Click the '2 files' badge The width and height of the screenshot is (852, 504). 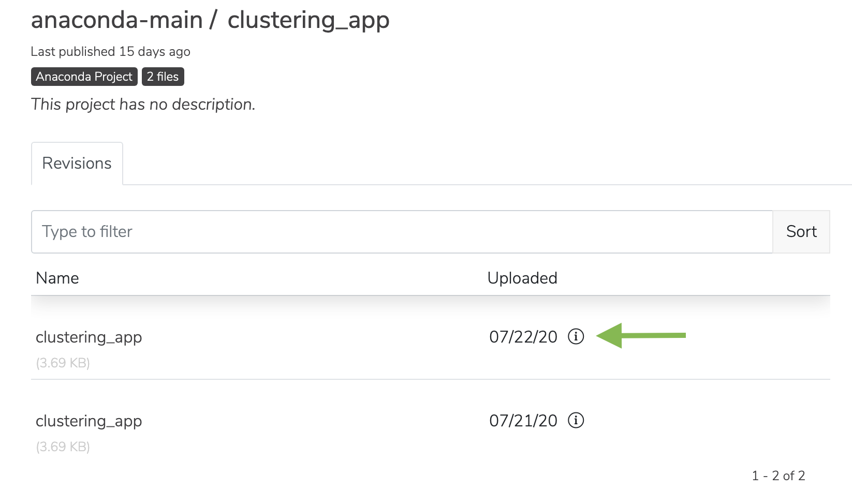click(x=163, y=77)
